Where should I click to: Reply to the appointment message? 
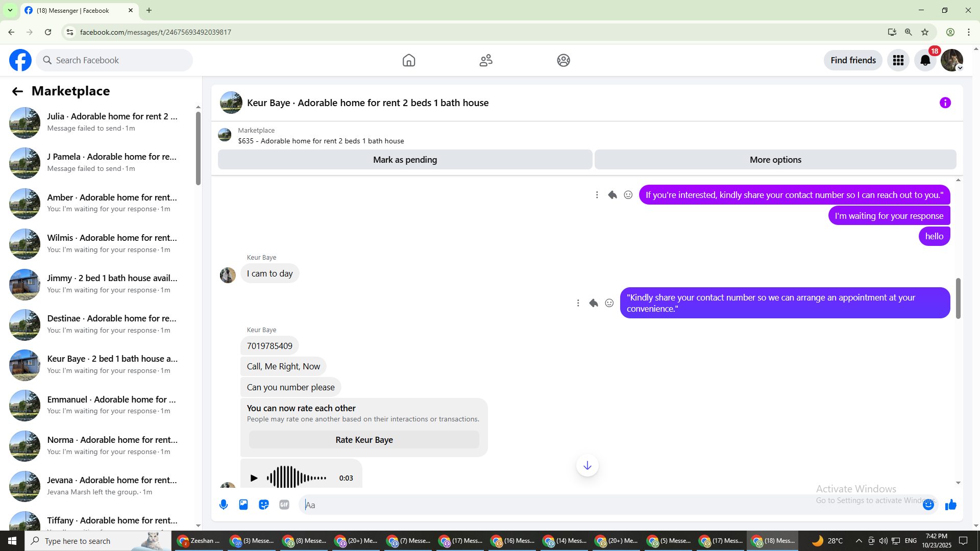coord(594,303)
